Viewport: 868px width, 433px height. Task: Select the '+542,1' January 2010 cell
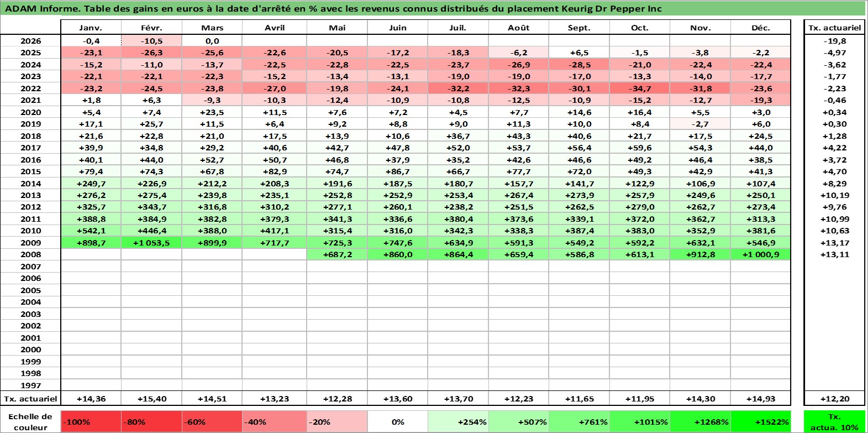pyautogui.click(x=91, y=231)
